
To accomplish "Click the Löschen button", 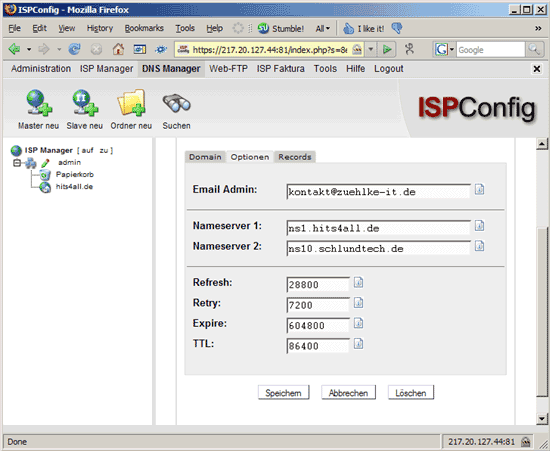I will coord(411,393).
